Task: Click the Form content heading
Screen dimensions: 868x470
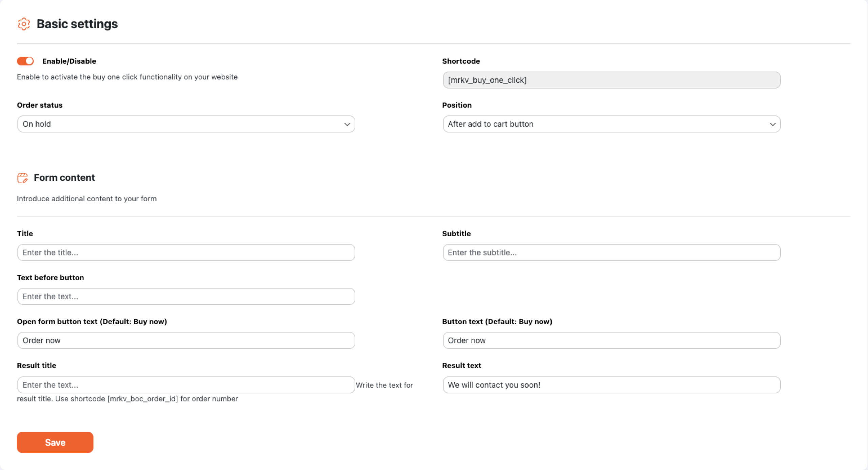Action: 64,178
